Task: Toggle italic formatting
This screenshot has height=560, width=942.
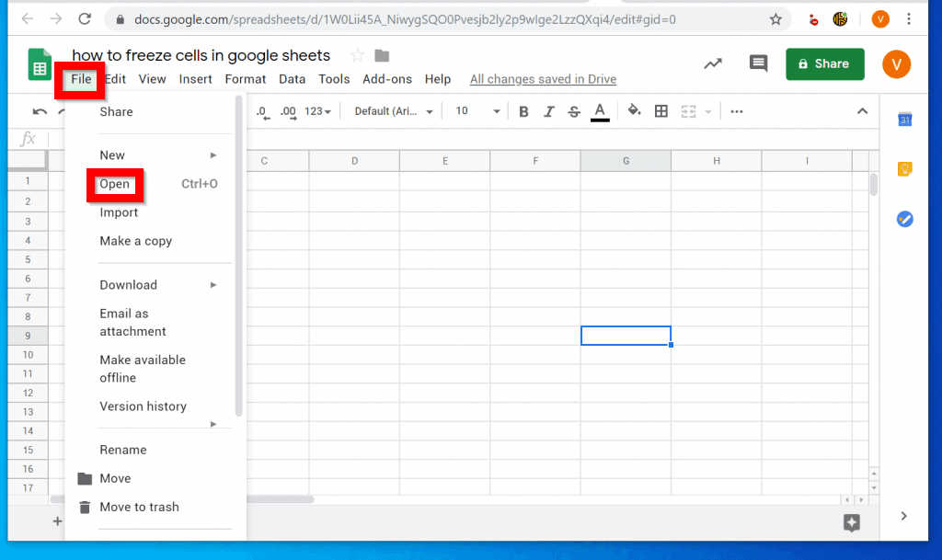Action: (x=548, y=111)
